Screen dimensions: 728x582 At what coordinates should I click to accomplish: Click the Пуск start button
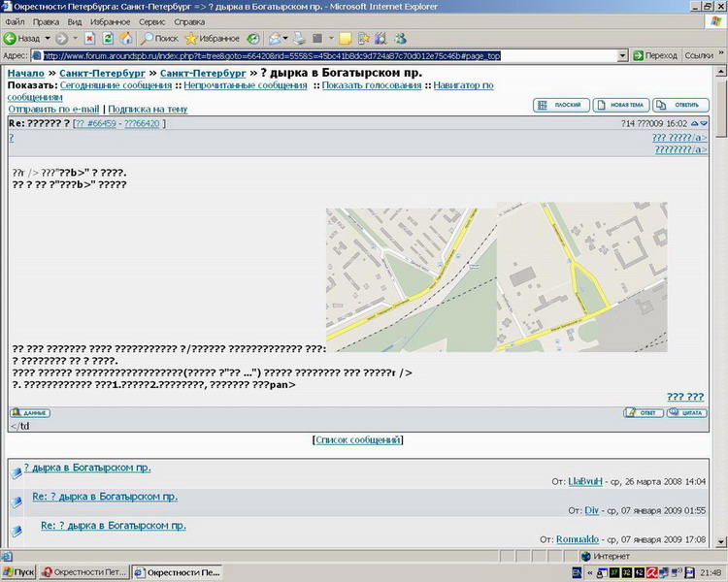(19, 573)
